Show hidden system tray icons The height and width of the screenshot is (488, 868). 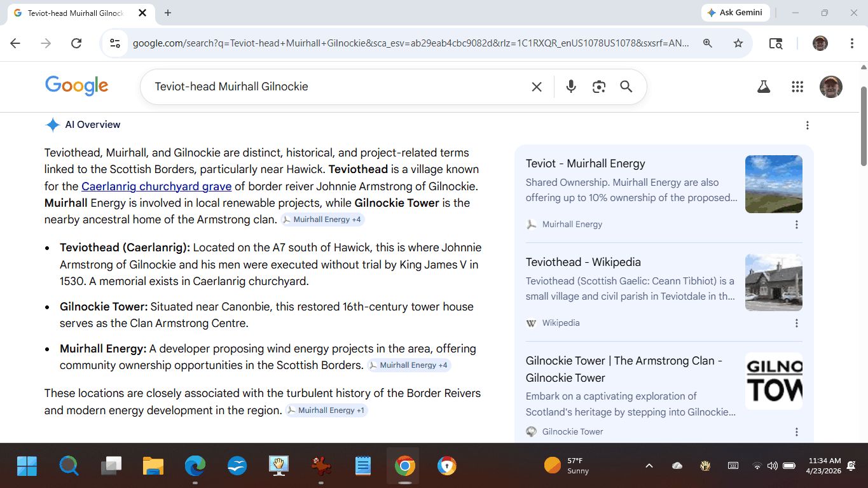[649, 466]
